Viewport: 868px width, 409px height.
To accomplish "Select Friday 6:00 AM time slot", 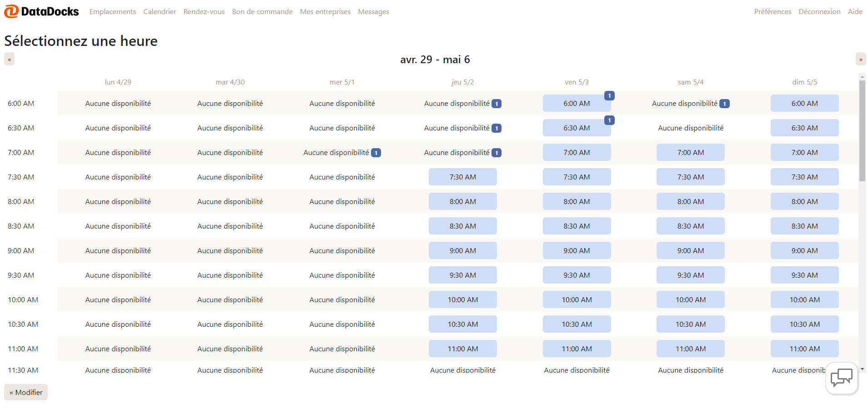I will point(577,103).
